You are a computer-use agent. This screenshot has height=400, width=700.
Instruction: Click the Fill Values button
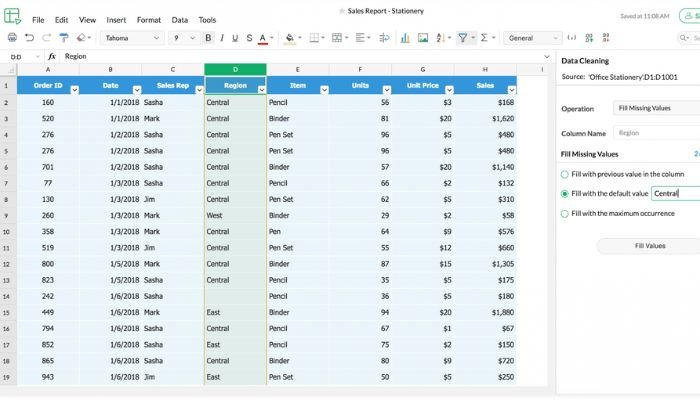pyautogui.click(x=650, y=246)
